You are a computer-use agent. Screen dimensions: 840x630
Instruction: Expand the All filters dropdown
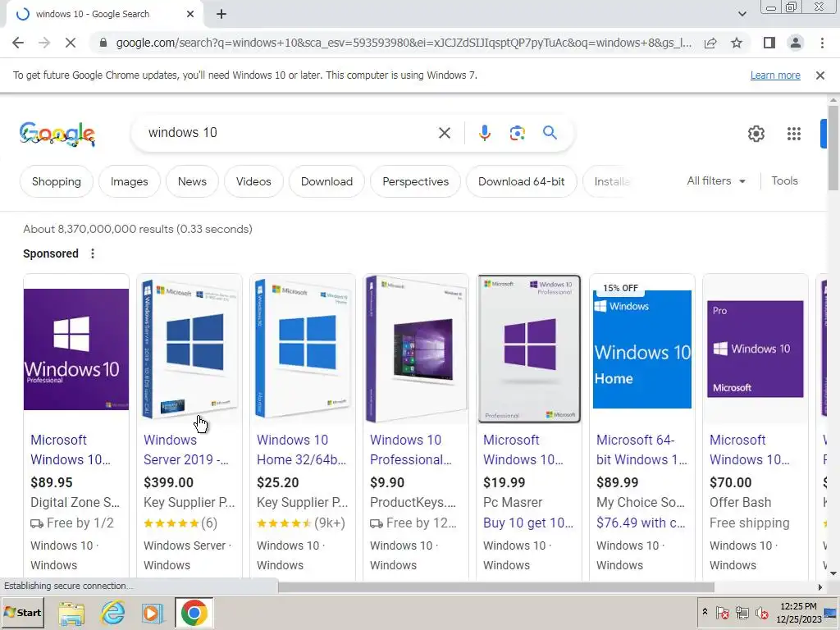pyautogui.click(x=716, y=181)
